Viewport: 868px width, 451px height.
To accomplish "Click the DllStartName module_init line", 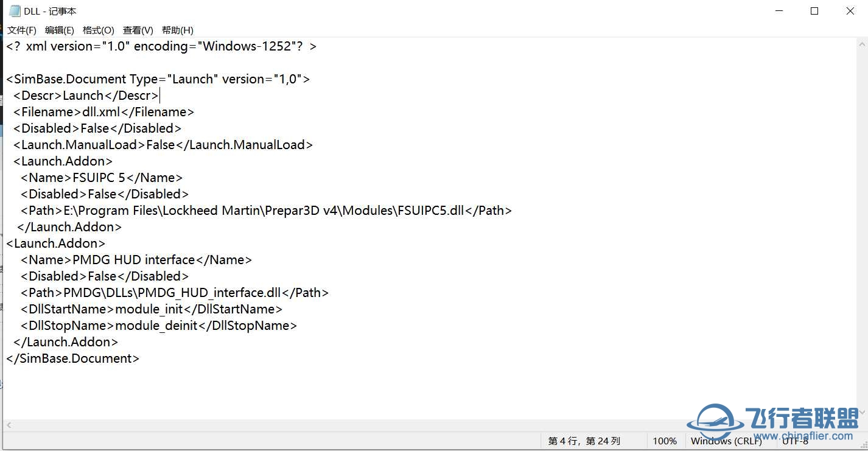I will [x=152, y=309].
